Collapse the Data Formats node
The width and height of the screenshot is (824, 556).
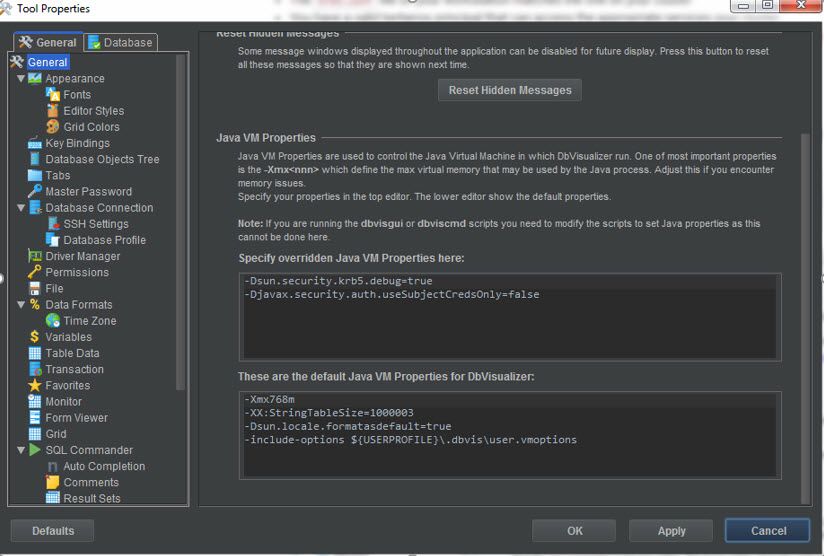coord(21,305)
